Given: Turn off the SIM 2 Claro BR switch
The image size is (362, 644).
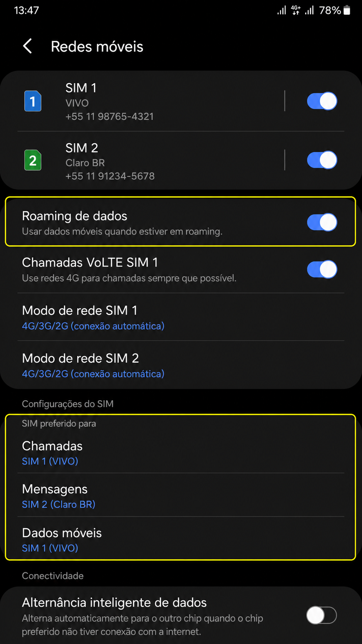Looking at the screenshot, I should click(x=322, y=160).
